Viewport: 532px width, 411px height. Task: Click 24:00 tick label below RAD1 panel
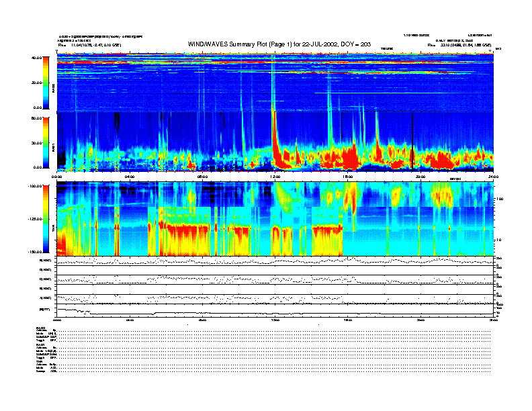point(493,177)
